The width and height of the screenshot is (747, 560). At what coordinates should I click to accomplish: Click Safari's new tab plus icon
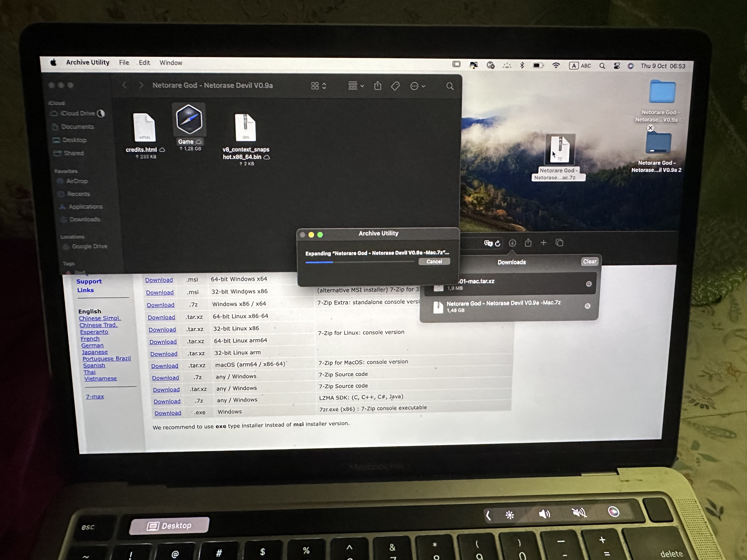tap(543, 243)
